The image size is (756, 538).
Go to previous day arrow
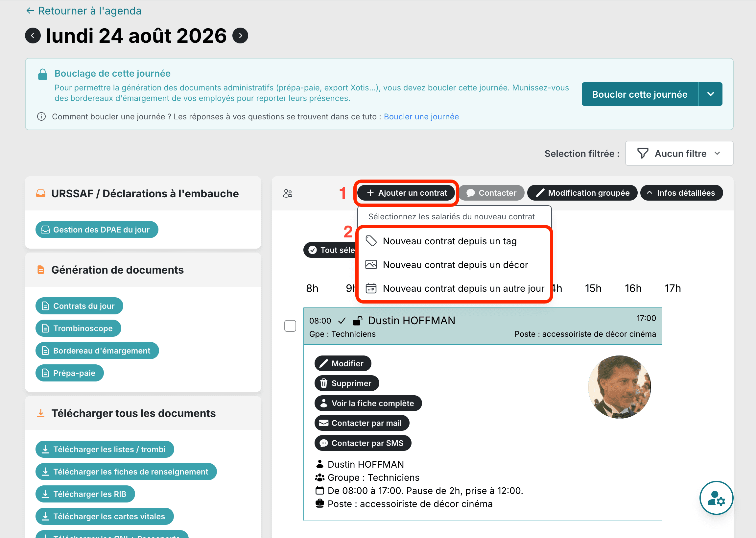(33, 36)
